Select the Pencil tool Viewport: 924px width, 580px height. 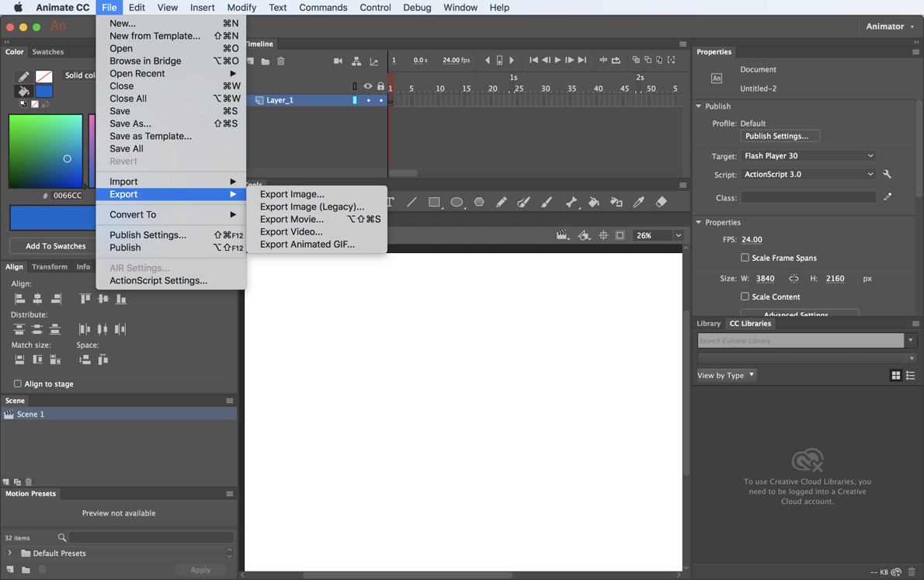502,202
